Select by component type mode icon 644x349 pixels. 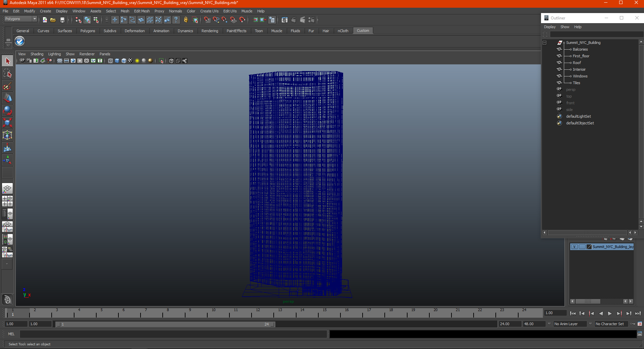point(96,20)
